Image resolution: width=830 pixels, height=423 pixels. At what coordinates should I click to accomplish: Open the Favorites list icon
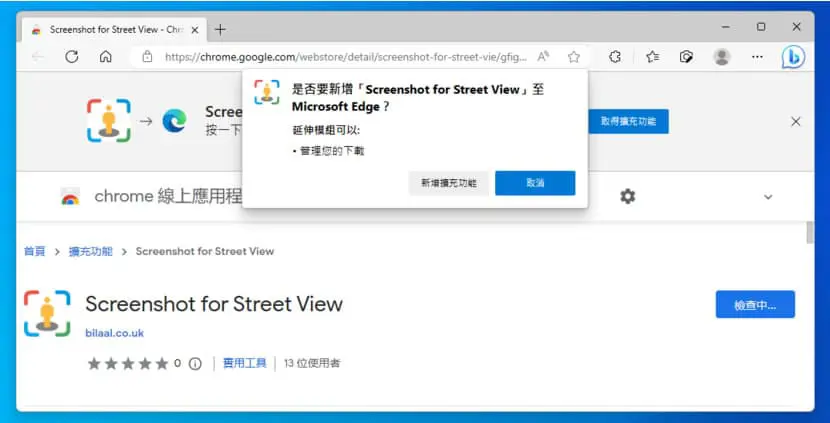[653, 57]
